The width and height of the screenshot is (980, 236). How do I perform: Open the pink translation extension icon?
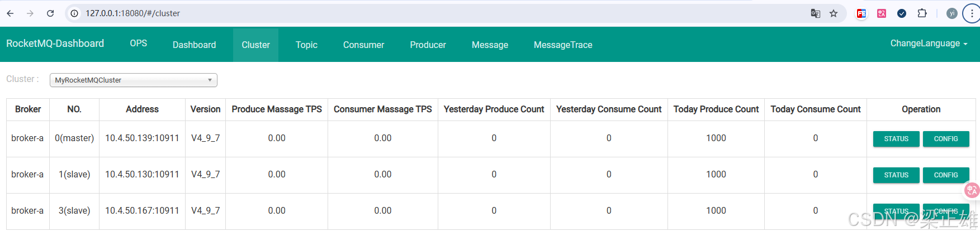coord(882,13)
